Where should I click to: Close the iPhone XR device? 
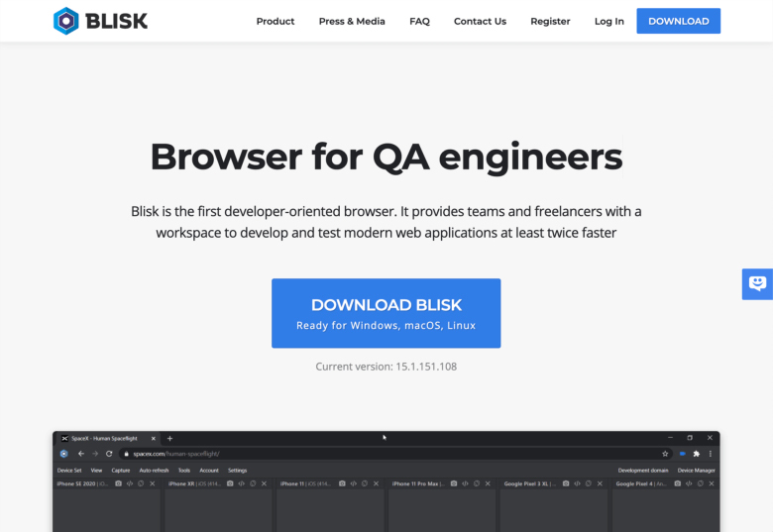tap(264, 483)
